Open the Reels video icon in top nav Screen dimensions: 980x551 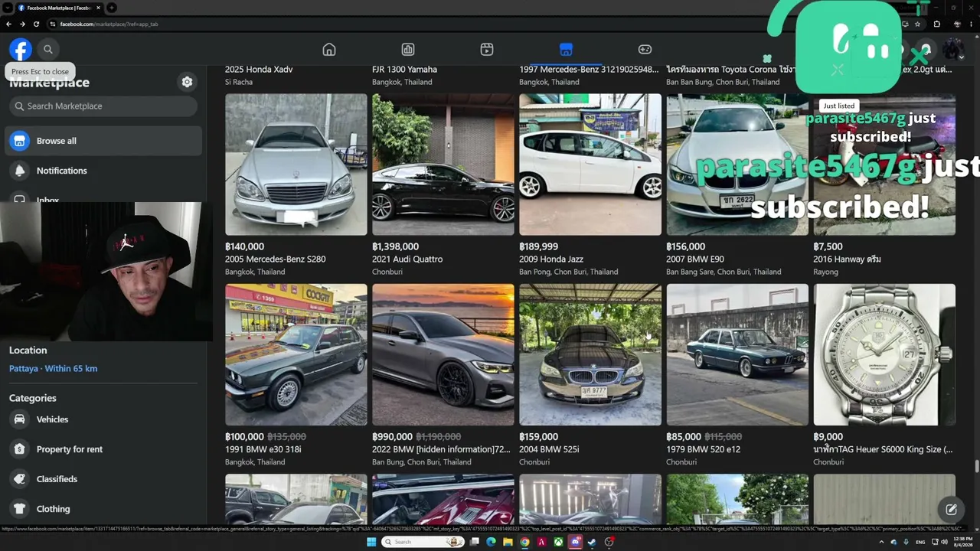click(x=487, y=49)
